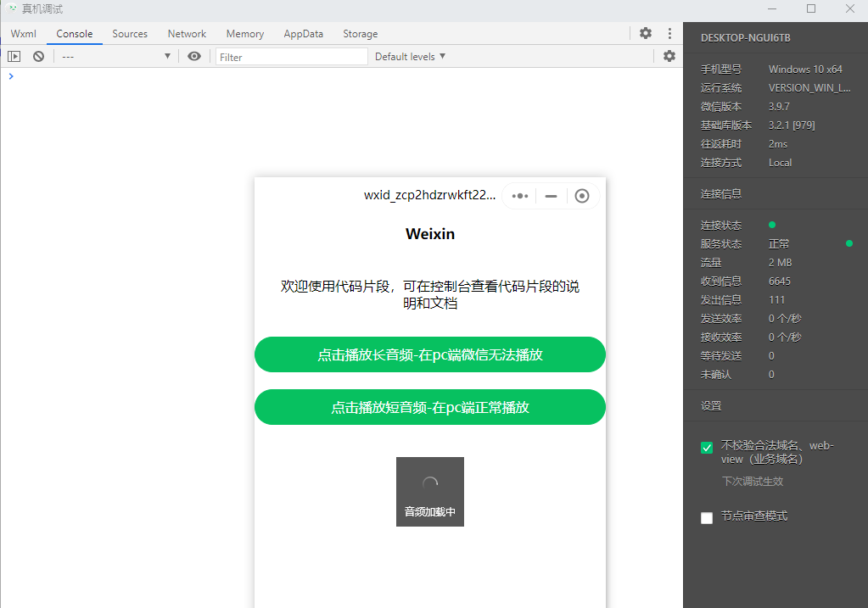This screenshot has height=608, width=868.
Task: Maximize the 真机调试 window
Action: coord(811,8)
